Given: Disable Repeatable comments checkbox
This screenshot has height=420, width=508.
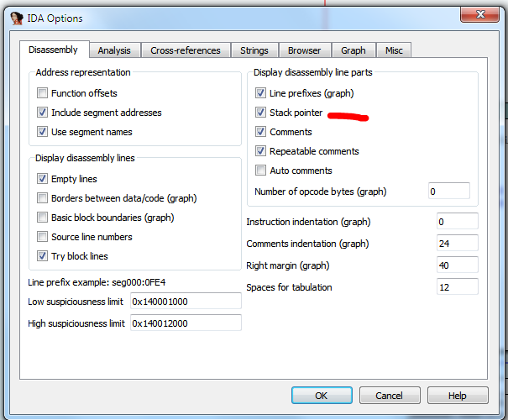Looking at the screenshot, I should click(x=261, y=151).
